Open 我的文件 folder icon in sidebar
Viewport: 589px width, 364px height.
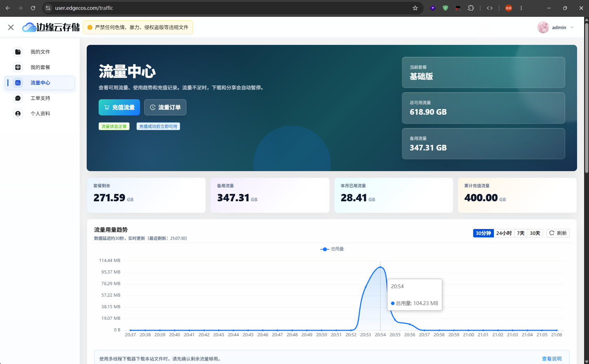[18, 52]
